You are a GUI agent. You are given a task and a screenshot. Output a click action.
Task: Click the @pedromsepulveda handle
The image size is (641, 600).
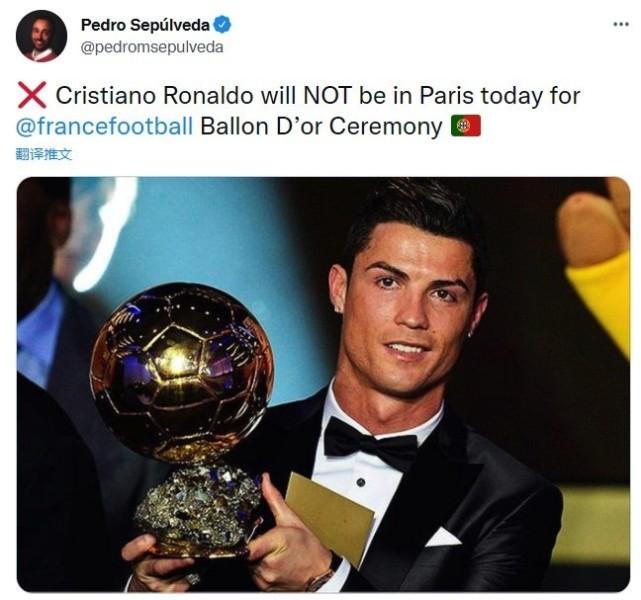click(x=152, y=47)
